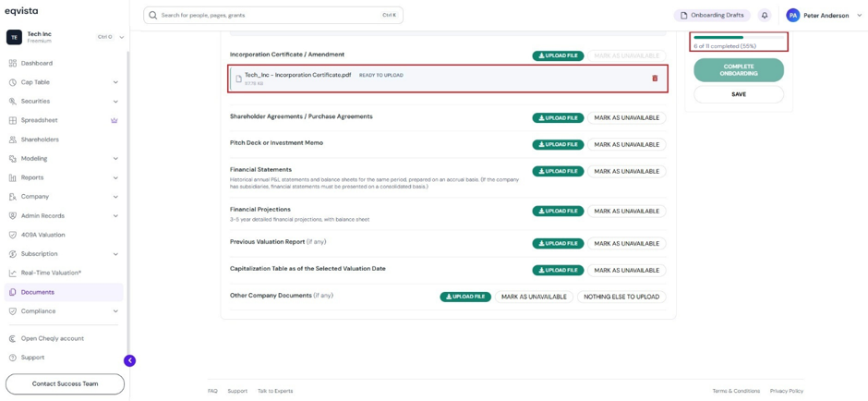Click the Reports chart icon
The image size is (868, 401).
pos(13,177)
